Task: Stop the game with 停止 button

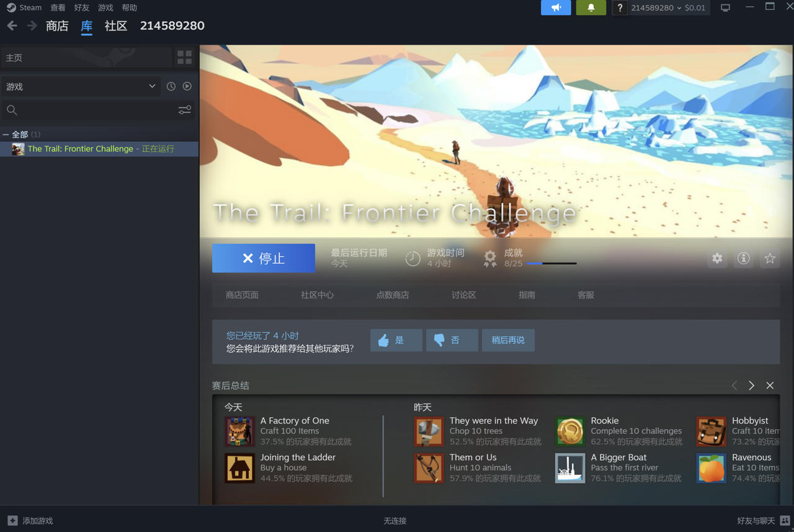Action: tap(264, 258)
